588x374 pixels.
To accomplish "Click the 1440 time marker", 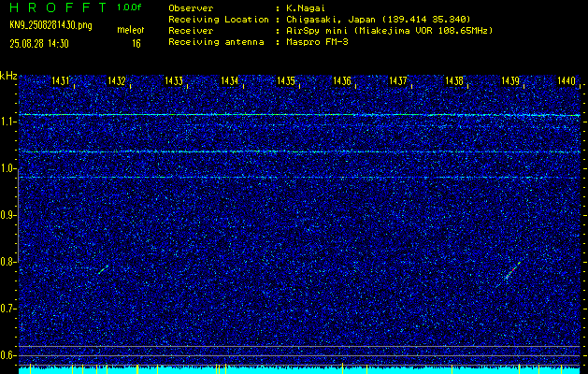I will tap(566, 80).
